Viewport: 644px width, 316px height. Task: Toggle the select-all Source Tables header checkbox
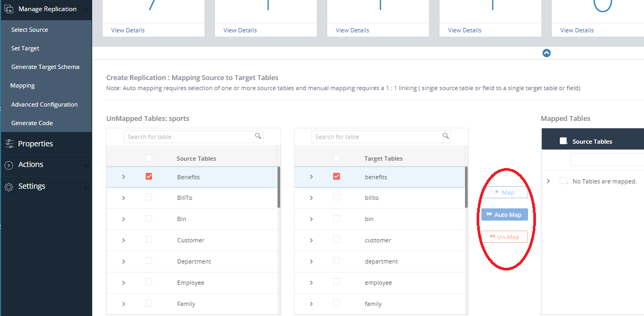[149, 158]
